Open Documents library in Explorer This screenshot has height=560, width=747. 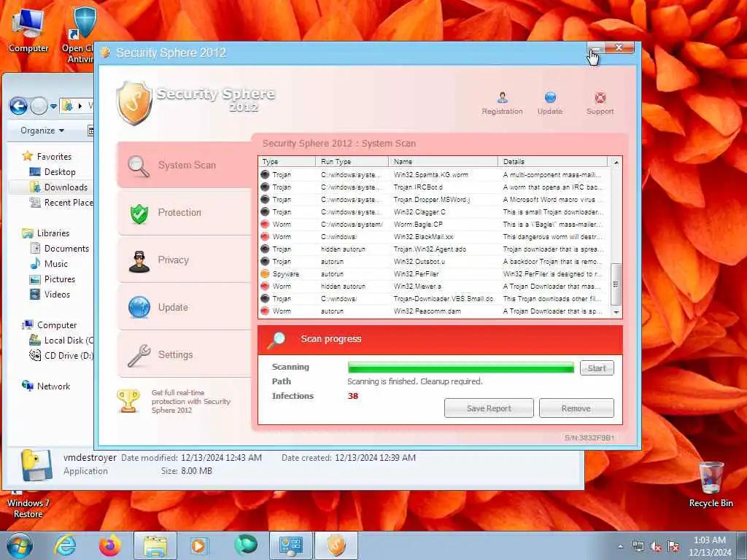click(60, 248)
